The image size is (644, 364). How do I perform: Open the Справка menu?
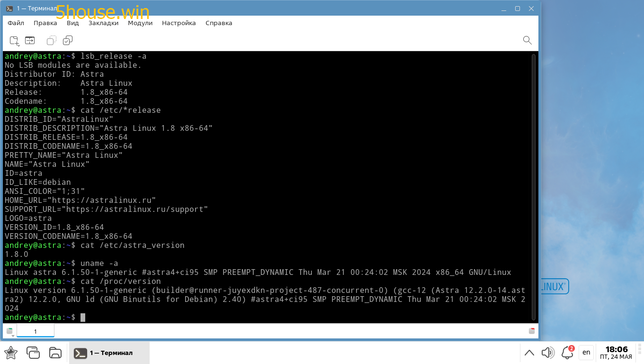point(219,23)
